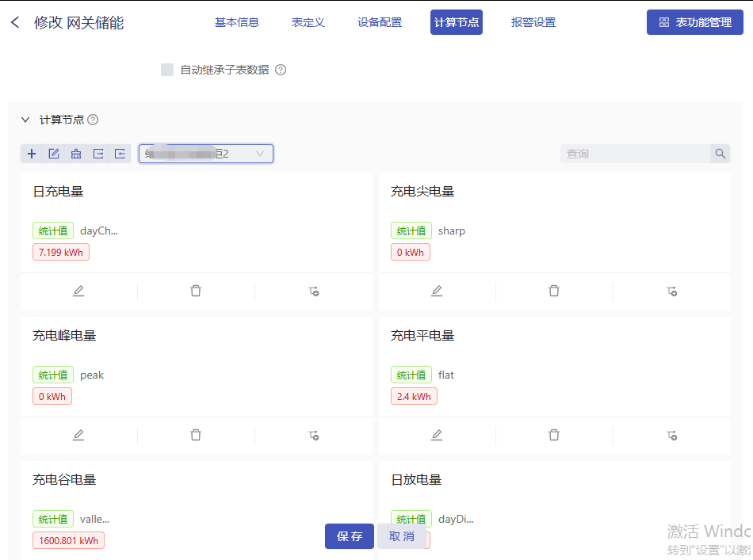Collapse the 计算节点 section
This screenshot has width=753, height=560.
point(25,120)
